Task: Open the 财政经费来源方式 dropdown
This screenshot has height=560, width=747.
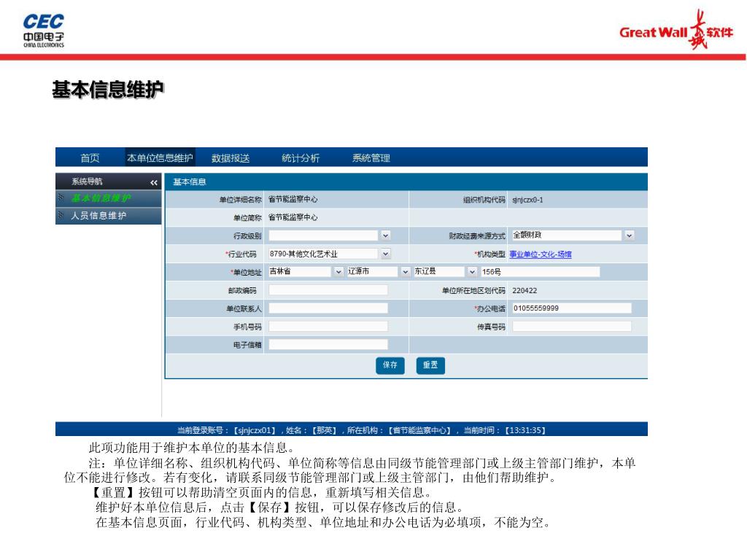Action: [630, 236]
